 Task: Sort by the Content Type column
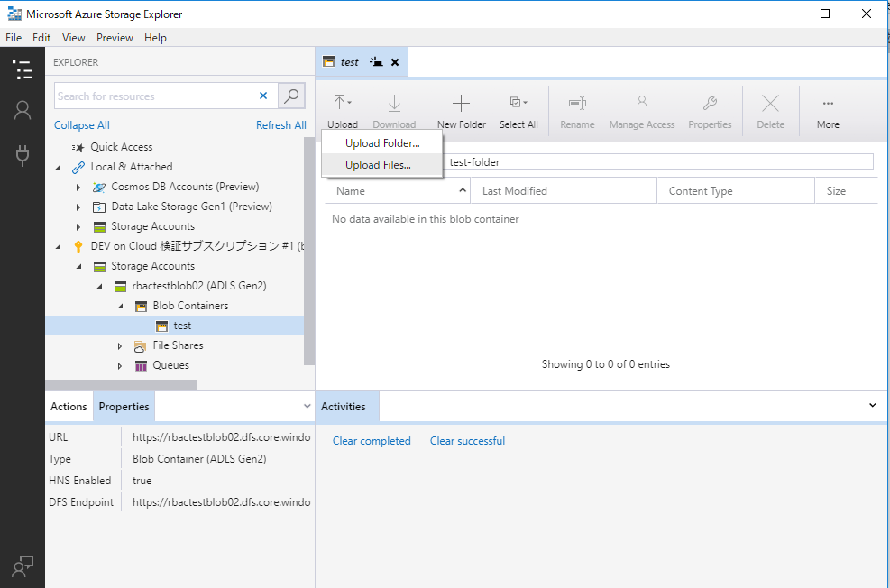(736, 190)
